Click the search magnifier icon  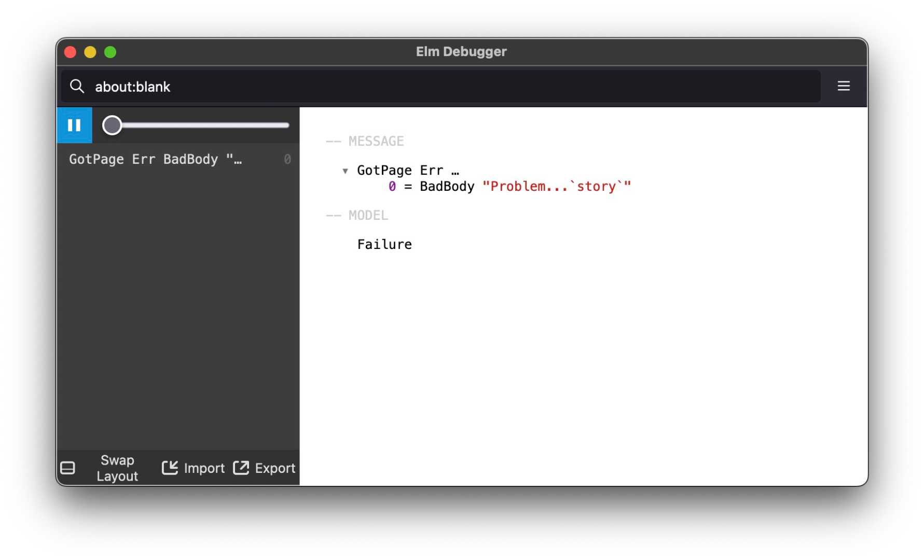click(77, 86)
